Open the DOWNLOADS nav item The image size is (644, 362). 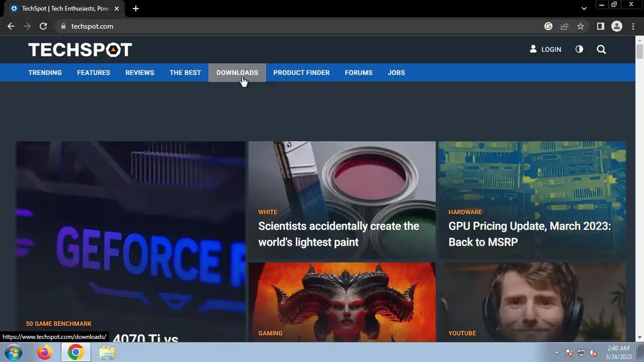coord(237,72)
